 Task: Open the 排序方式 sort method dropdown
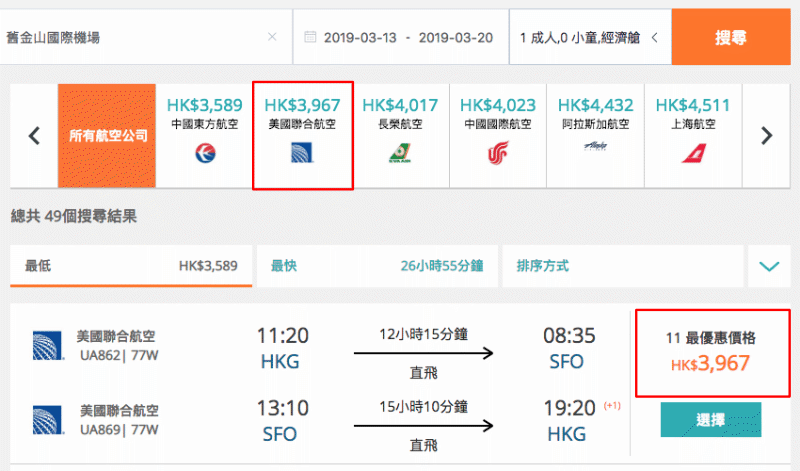coord(623,266)
